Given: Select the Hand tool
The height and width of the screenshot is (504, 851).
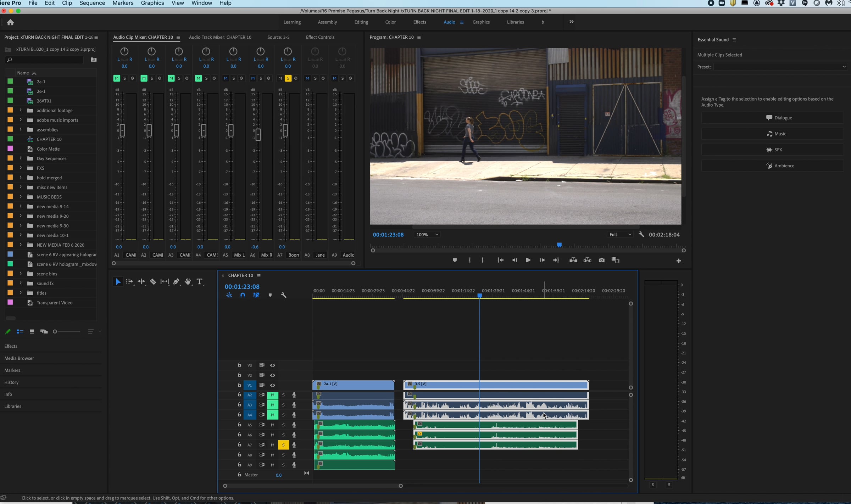Looking at the screenshot, I should [x=188, y=281].
